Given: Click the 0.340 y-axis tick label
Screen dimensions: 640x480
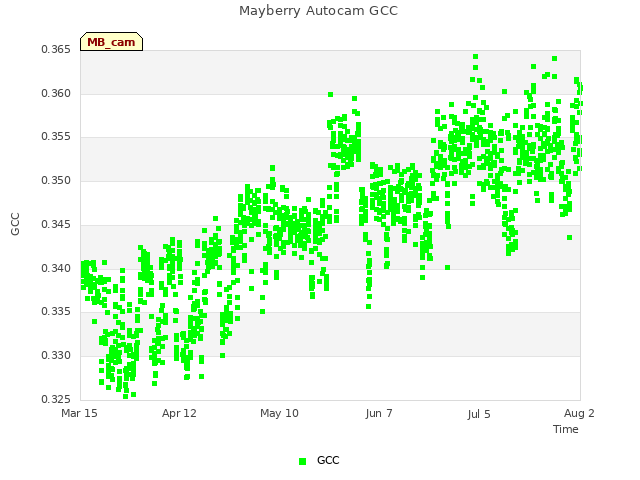Looking at the screenshot, I should coord(56,269).
